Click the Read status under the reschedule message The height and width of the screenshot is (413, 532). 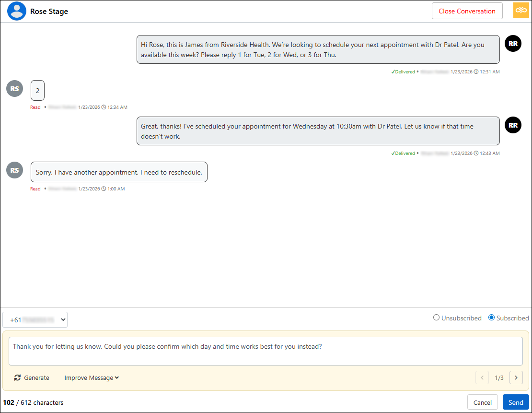[35, 189]
